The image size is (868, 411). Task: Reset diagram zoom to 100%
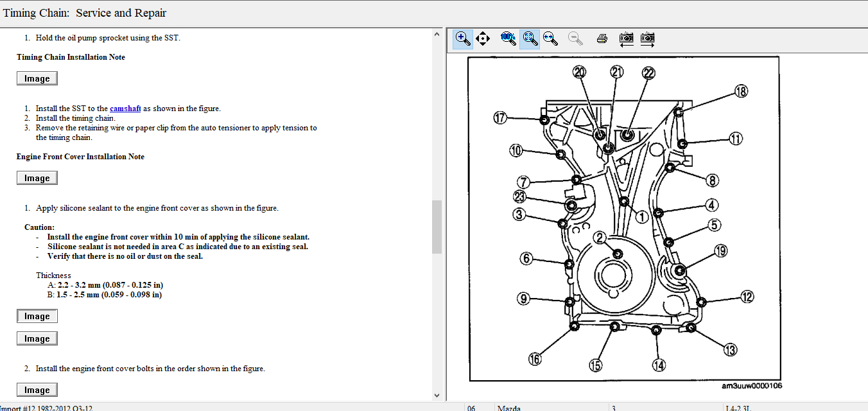pyautogui.click(x=508, y=39)
